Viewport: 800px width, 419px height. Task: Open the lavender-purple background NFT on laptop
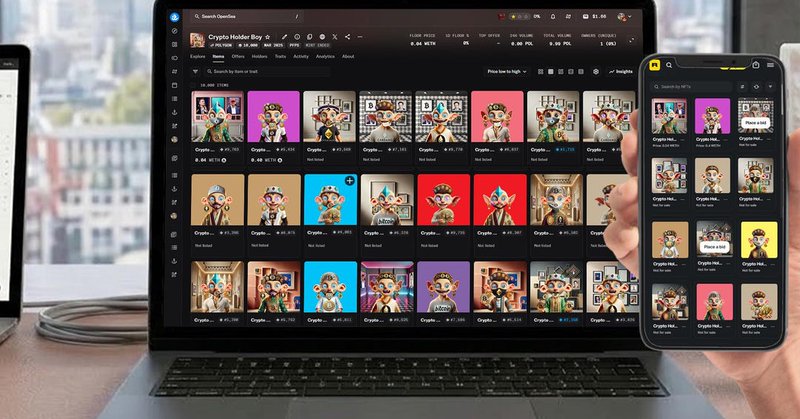coord(443,287)
